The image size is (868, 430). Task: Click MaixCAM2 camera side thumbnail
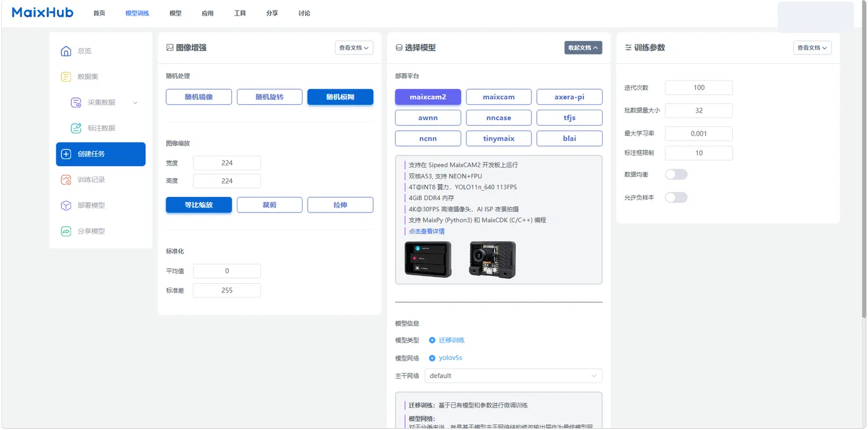492,259
